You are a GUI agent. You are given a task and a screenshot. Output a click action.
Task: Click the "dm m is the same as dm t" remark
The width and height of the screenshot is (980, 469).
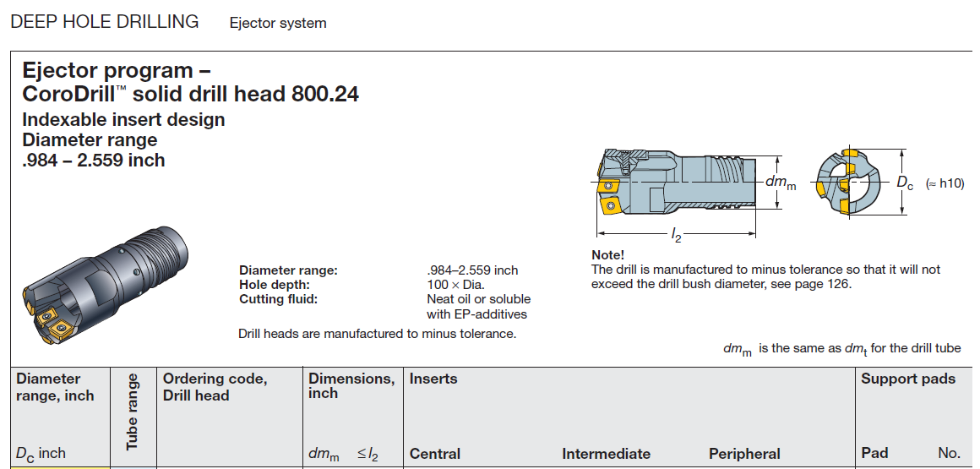(x=842, y=350)
